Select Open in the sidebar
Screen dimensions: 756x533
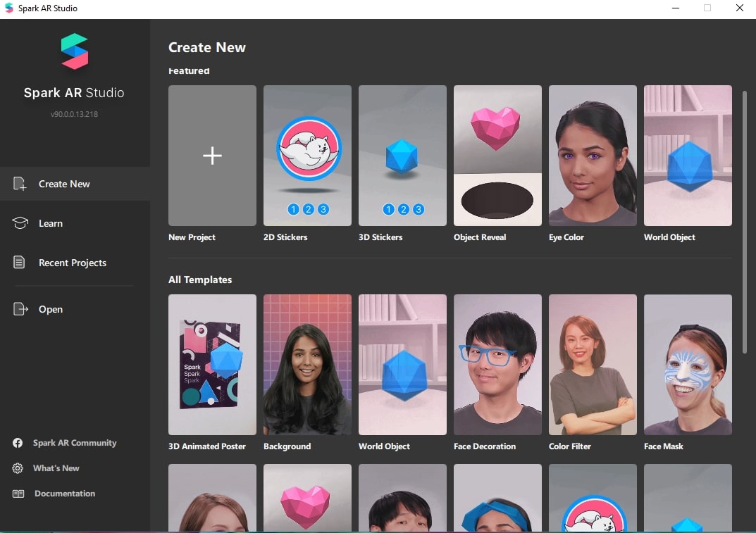75,309
